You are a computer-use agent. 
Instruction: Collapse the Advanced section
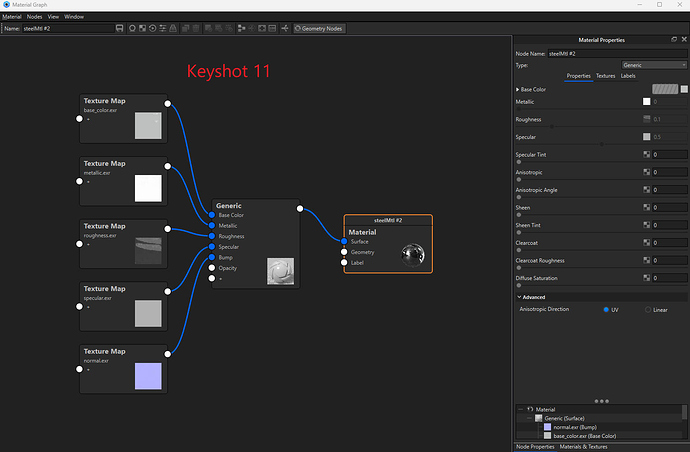point(519,297)
